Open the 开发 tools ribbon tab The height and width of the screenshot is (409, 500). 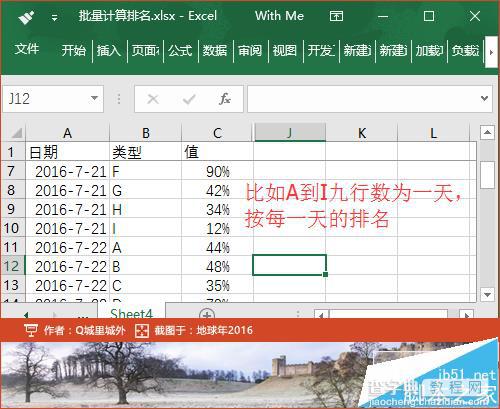[321, 50]
